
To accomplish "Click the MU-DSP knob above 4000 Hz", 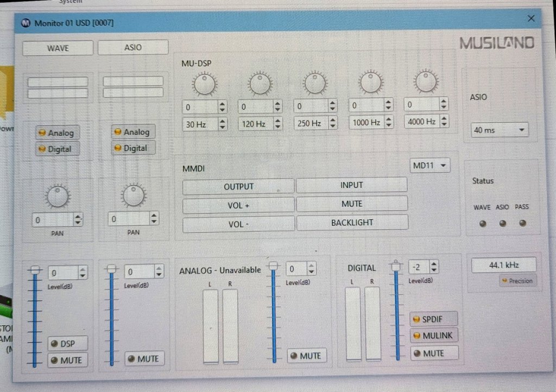I will click(x=426, y=81).
